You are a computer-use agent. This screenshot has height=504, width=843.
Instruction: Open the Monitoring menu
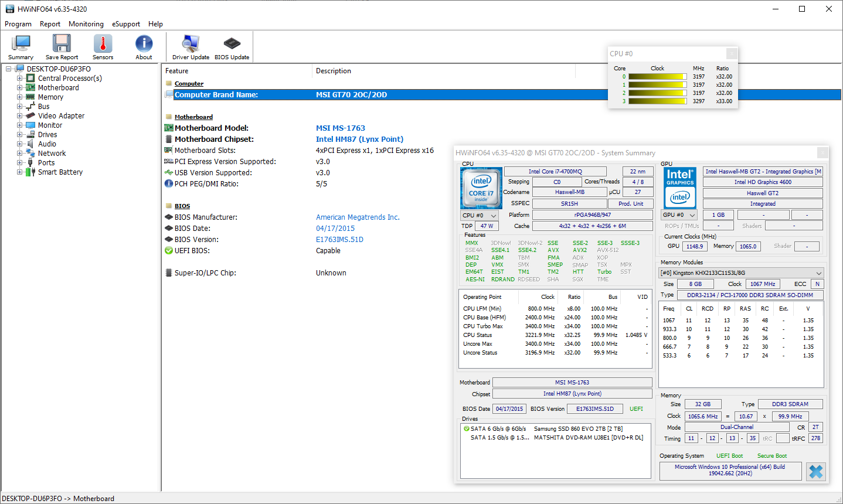click(x=86, y=24)
